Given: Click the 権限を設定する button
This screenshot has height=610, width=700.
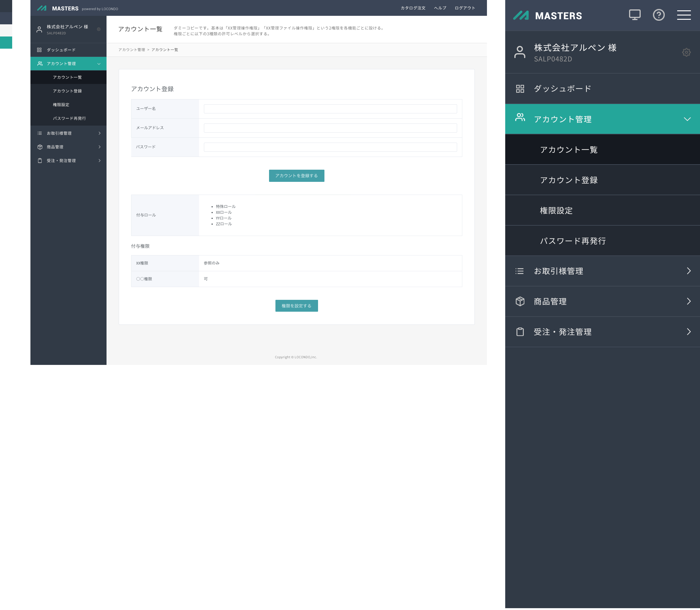Looking at the screenshot, I should [296, 306].
